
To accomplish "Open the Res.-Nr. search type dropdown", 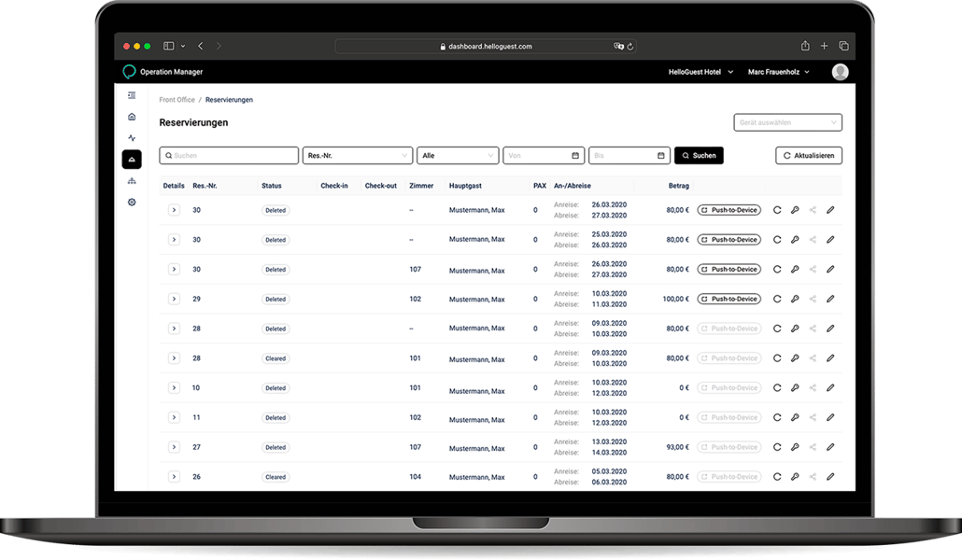I will coord(357,156).
